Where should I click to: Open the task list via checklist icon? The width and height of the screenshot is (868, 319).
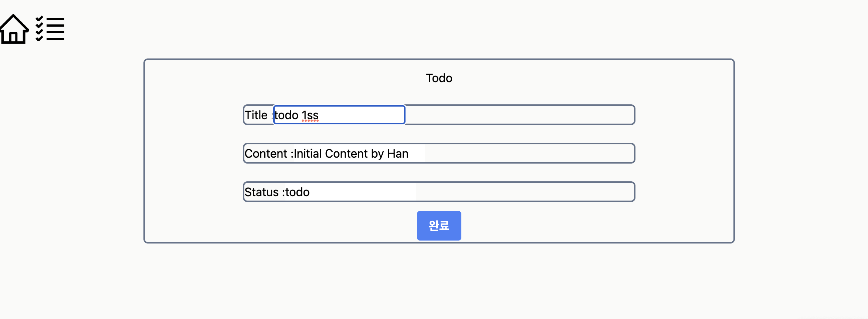(49, 30)
